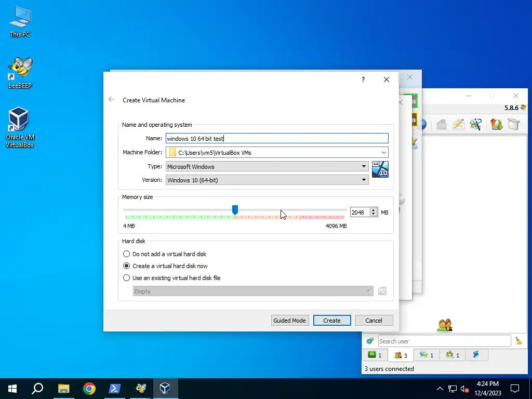Switch to beeBEEP blue scroll tab
Image resolution: width=532 pixels, height=399 pixels.
(x=476, y=354)
